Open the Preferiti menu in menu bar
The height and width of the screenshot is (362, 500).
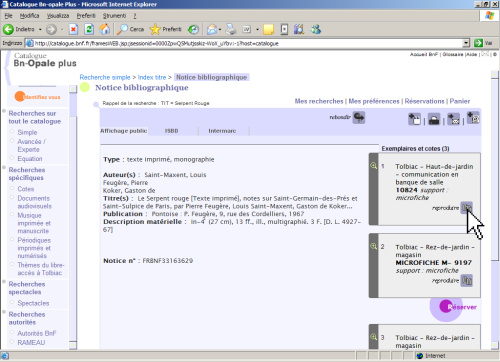[x=86, y=16]
